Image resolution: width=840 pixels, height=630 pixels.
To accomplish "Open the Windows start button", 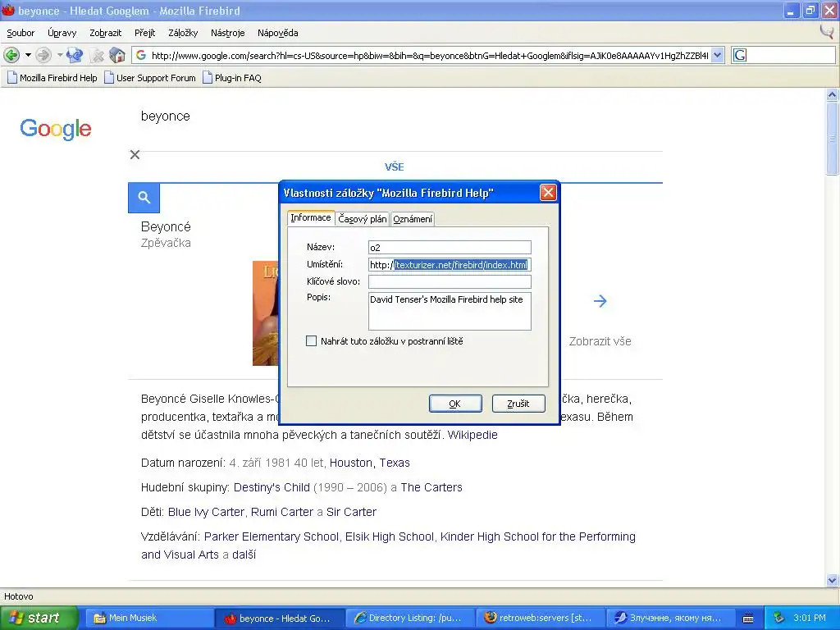I will pos(39,618).
